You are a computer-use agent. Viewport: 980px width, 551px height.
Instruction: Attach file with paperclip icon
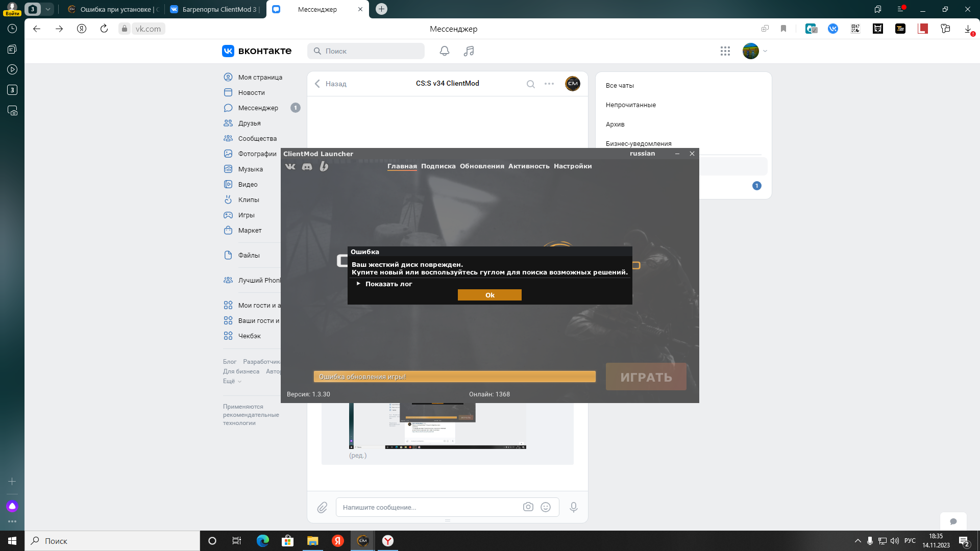[x=322, y=507]
